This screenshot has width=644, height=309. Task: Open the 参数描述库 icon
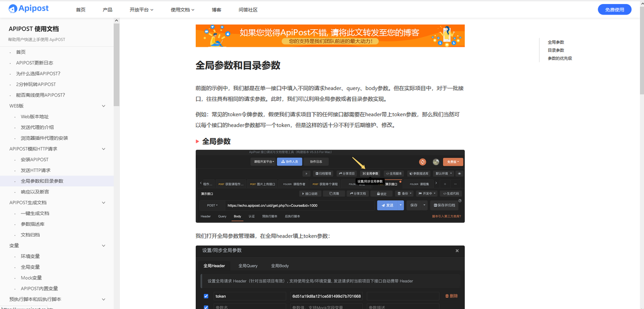point(410,174)
